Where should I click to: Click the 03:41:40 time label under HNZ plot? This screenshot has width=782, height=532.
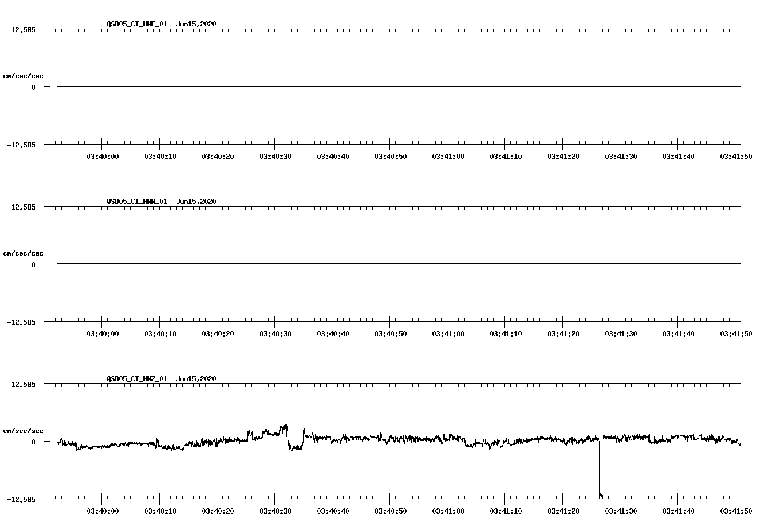pyautogui.click(x=678, y=511)
